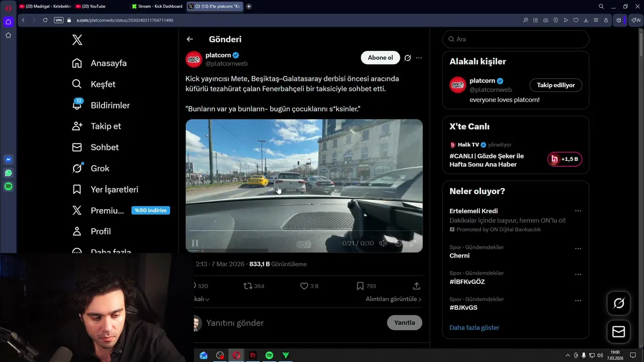Open Anasayfa home page
The width and height of the screenshot is (644, 362).
pos(99,63)
